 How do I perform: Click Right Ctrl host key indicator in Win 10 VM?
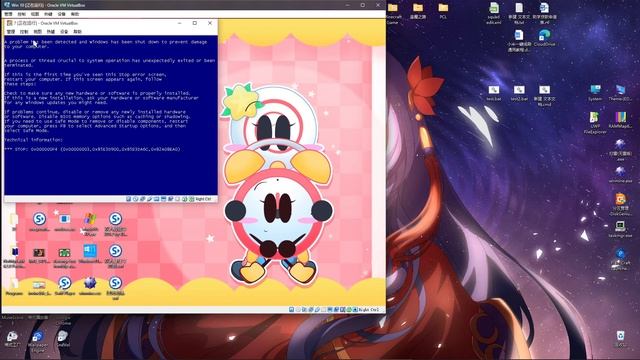368,310
